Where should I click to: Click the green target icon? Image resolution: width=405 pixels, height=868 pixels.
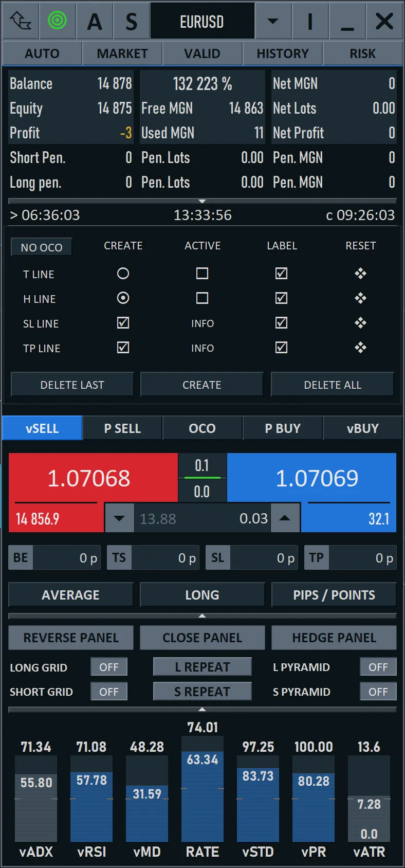pos(58,21)
